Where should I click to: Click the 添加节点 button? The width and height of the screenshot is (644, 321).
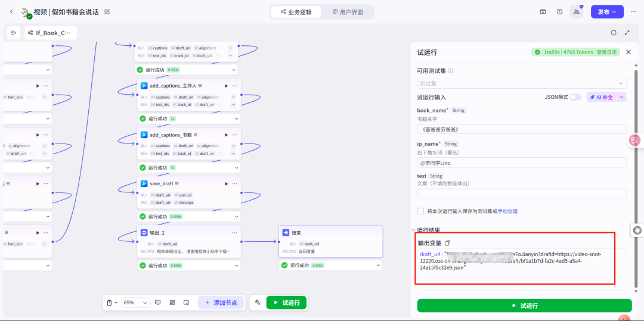222,303
